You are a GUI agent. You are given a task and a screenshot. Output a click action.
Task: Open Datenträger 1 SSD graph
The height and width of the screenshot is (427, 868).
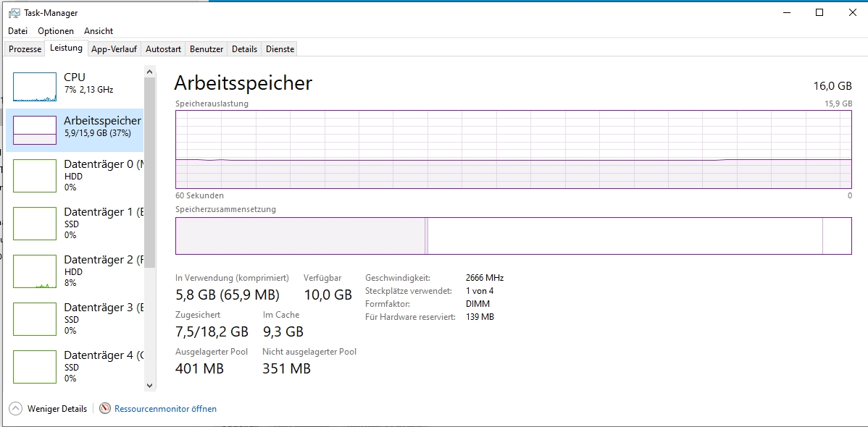(35, 224)
